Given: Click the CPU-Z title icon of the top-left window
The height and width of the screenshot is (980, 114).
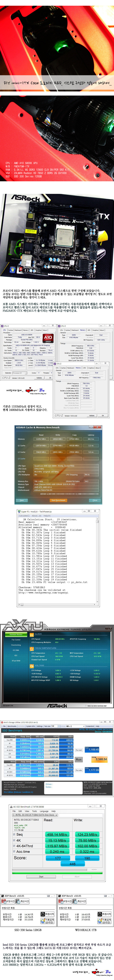Looking at the screenshot, I should (2, 326).
